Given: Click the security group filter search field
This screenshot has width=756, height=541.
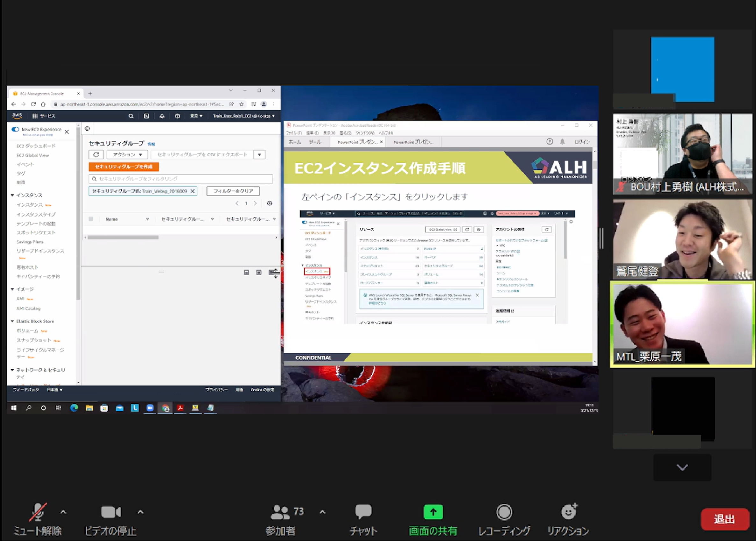Looking at the screenshot, I should (181, 179).
